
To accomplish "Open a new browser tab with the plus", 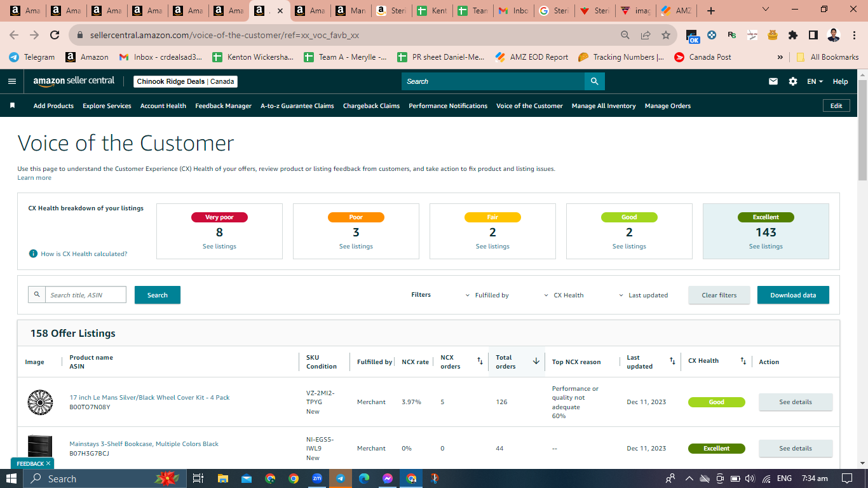I will [711, 11].
